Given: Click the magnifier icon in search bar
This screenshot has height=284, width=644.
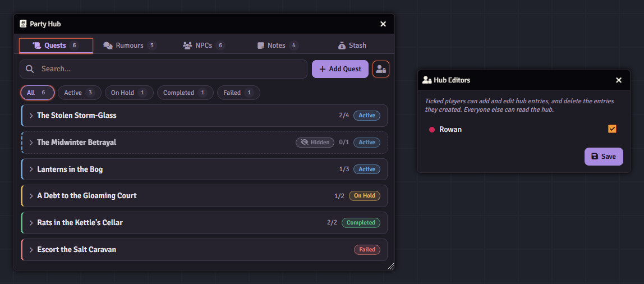Looking at the screenshot, I should pyautogui.click(x=30, y=69).
